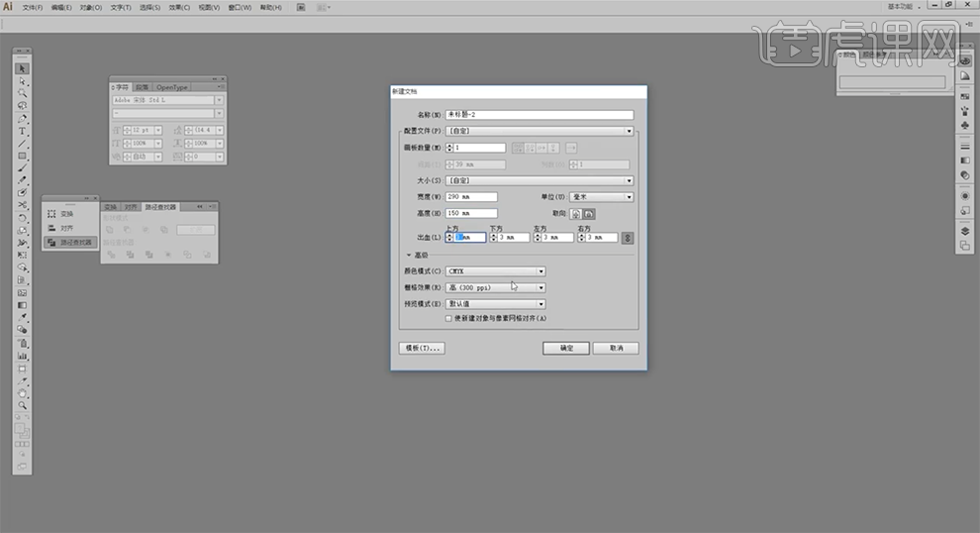
Task: Click the 确定 OK button
Action: pos(565,348)
